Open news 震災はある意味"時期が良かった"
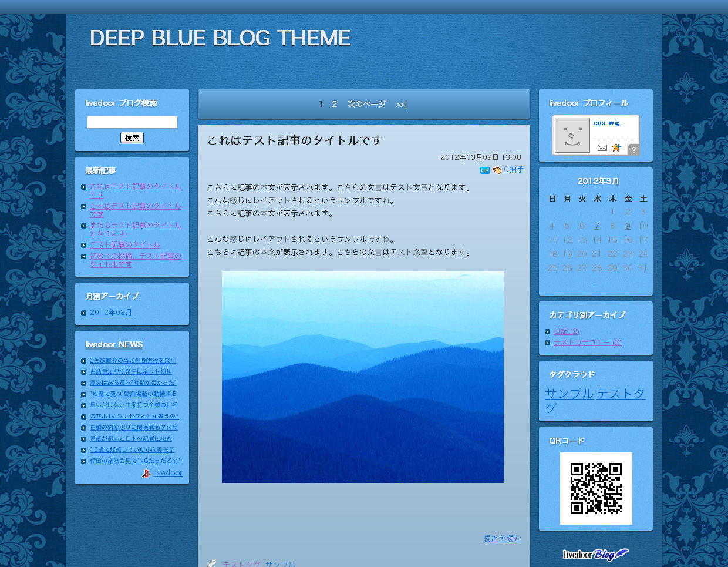This screenshot has width=728, height=567. click(x=133, y=383)
